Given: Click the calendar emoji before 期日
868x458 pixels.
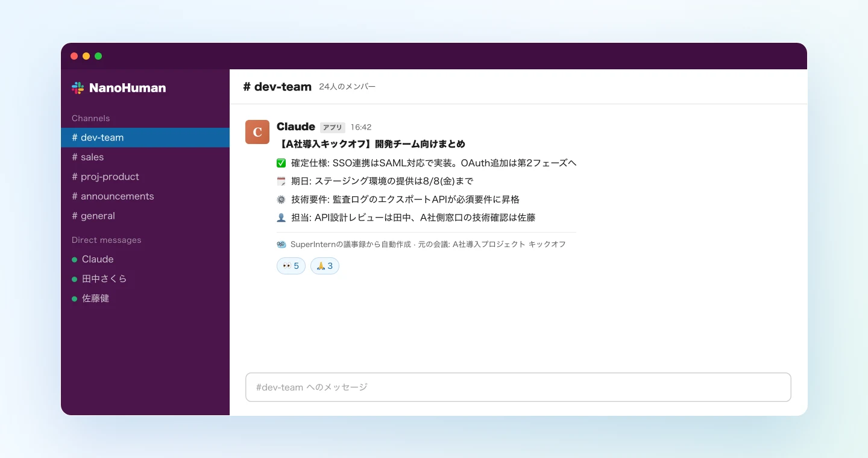Looking at the screenshot, I should (x=281, y=181).
